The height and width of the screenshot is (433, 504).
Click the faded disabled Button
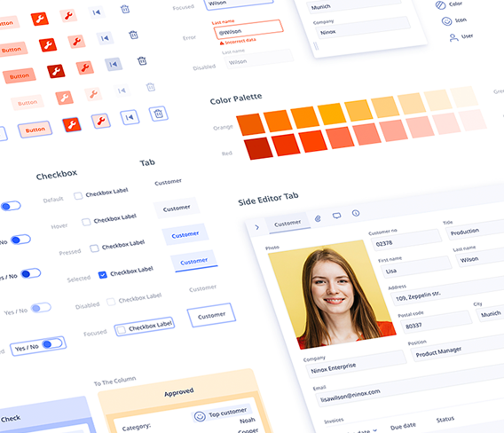tap(28, 103)
